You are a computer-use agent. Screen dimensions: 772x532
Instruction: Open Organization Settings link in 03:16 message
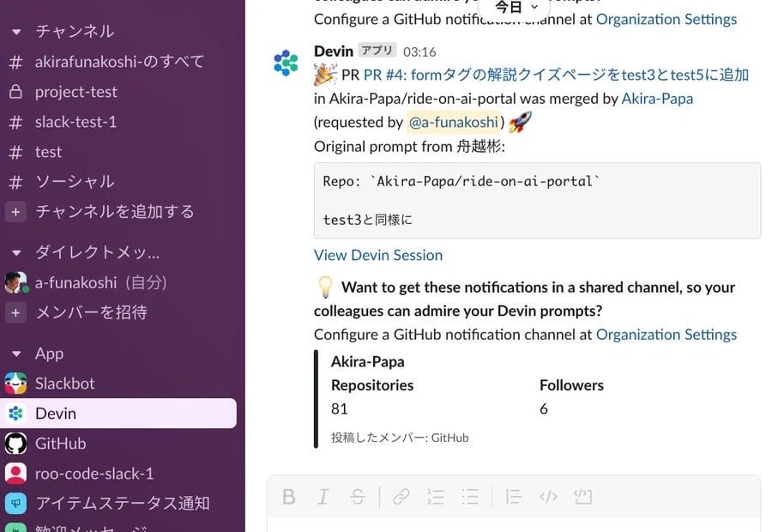point(666,335)
